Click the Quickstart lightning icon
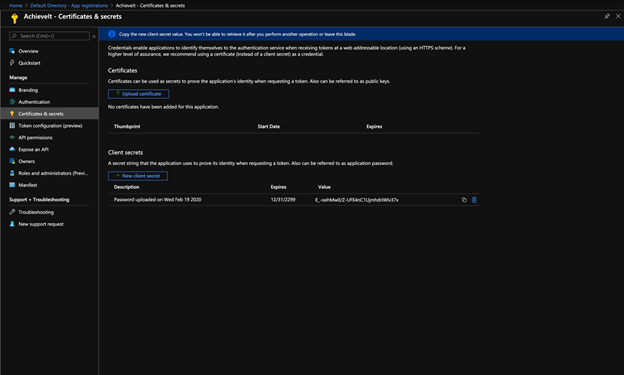624x375 pixels. [x=12, y=63]
